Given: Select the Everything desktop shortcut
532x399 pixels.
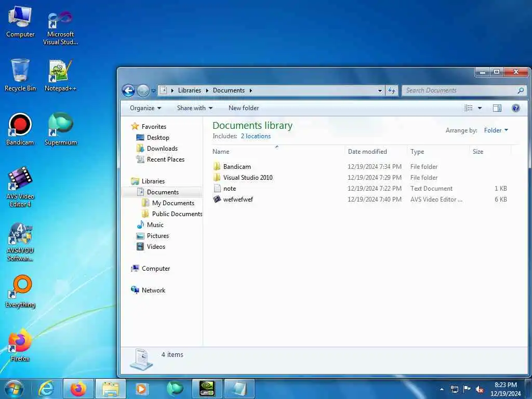Looking at the screenshot, I should (20, 291).
